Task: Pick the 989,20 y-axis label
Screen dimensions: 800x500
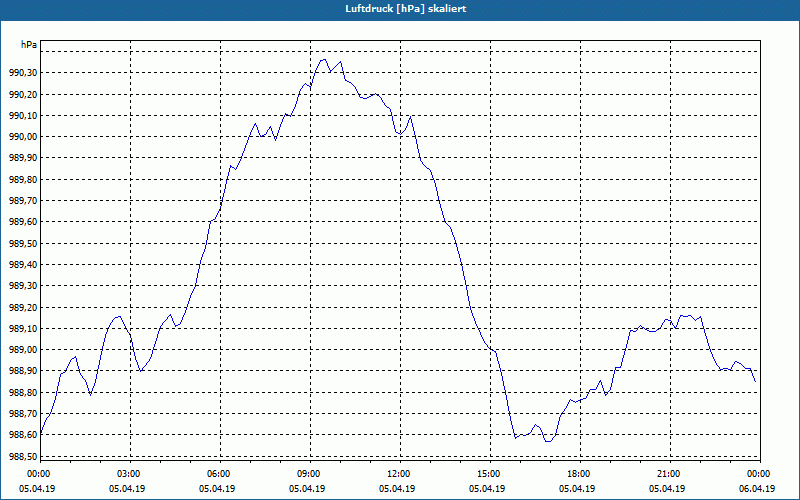Action: [x=23, y=308]
